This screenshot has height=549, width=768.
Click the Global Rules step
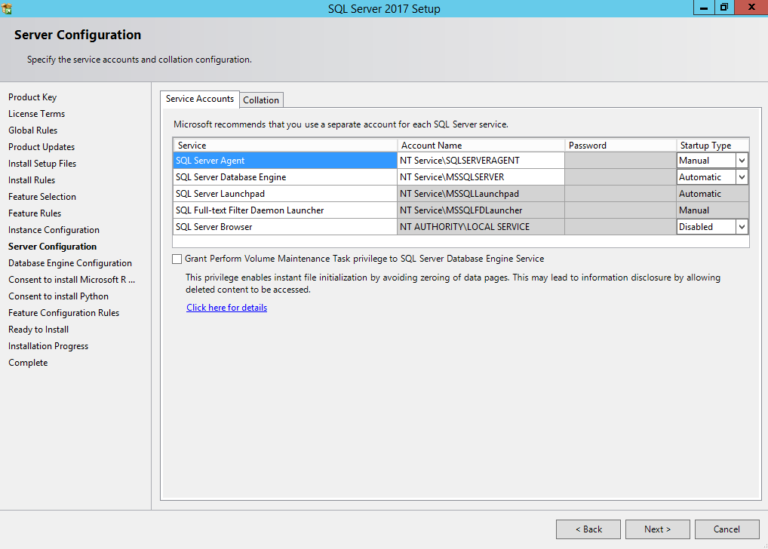(33, 130)
